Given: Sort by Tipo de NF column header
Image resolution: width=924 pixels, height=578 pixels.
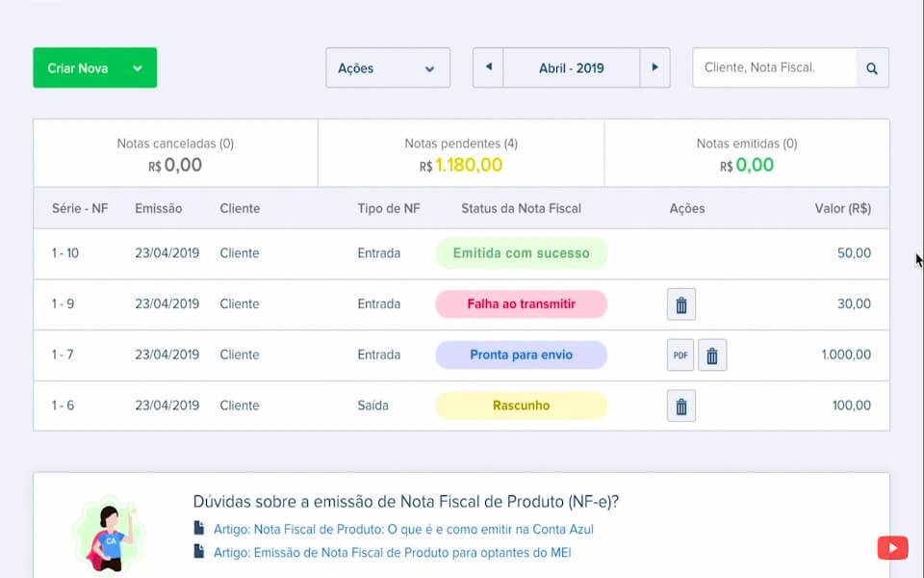Looking at the screenshot, I should tap(388, 208).
